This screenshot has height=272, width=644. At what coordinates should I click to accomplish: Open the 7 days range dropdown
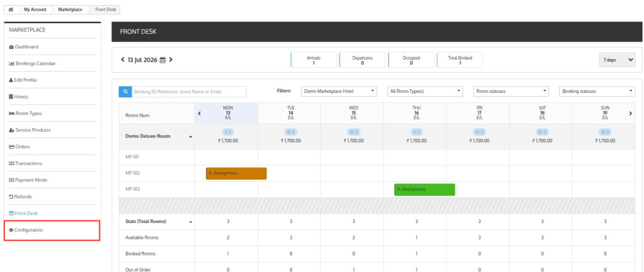[x=617, y=60]
